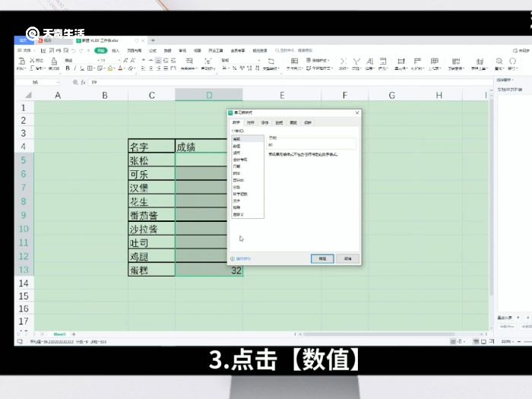Add a new sheet with the plus icon
Screen dimensions: 532x399
(74, 334)
